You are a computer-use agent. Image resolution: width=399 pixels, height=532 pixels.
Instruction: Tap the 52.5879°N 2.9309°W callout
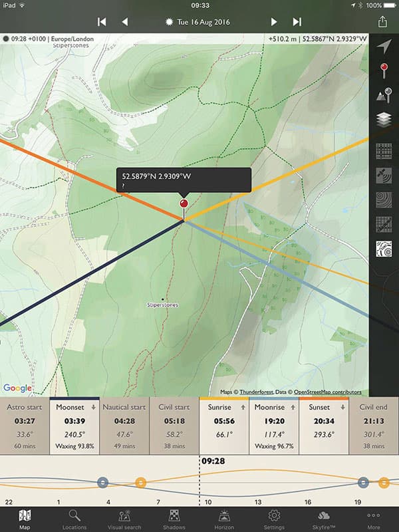click(184, 180)
